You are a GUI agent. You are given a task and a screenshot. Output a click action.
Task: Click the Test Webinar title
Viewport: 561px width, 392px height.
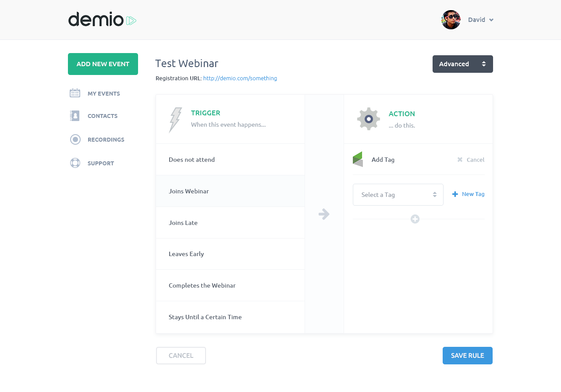click(187, 64)
